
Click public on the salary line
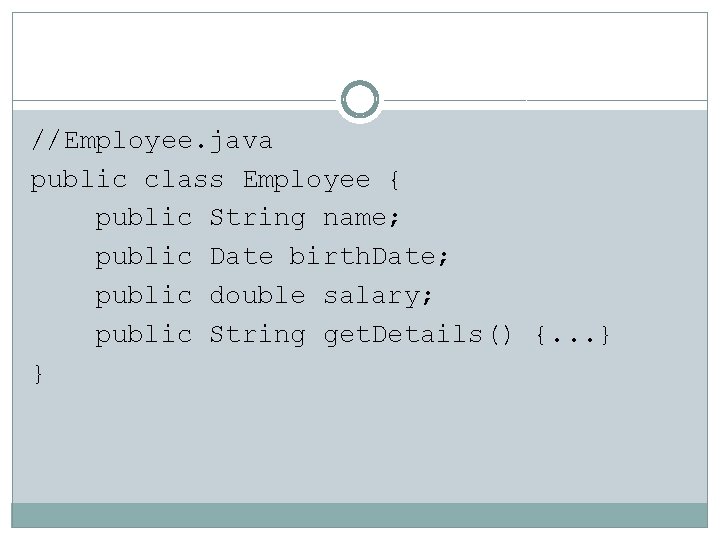pyautogui.click(x=143, y=296)
